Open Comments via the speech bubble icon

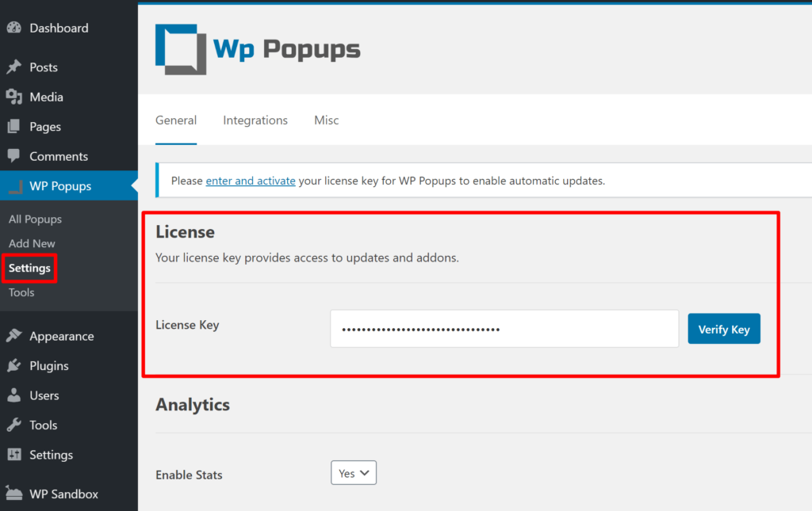(16, 156)
